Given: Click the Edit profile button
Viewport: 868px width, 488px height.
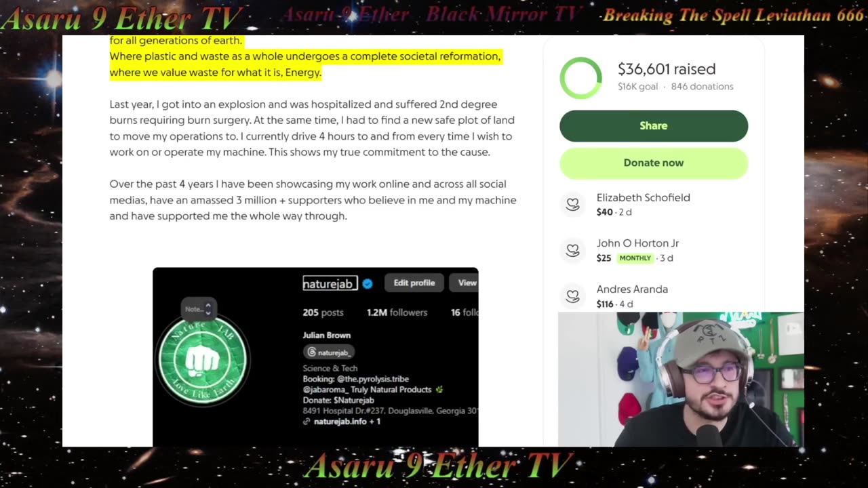Looking at the screenshot, I should tap(414, 283).
